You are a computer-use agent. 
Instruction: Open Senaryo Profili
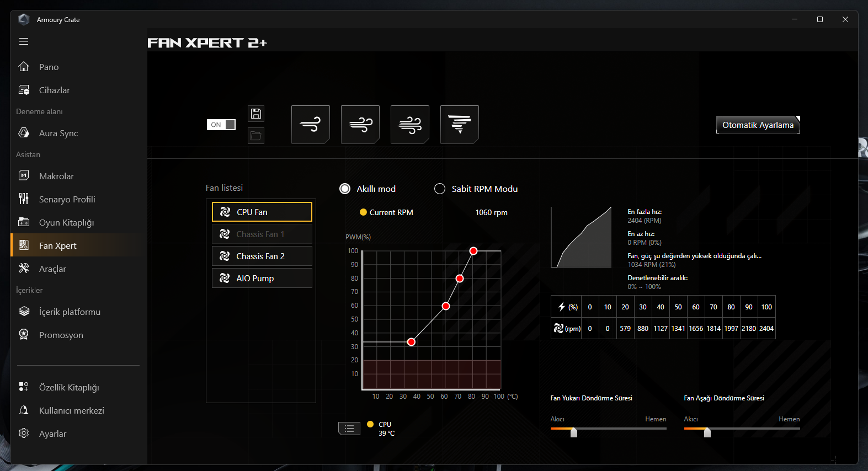(79, 199)
